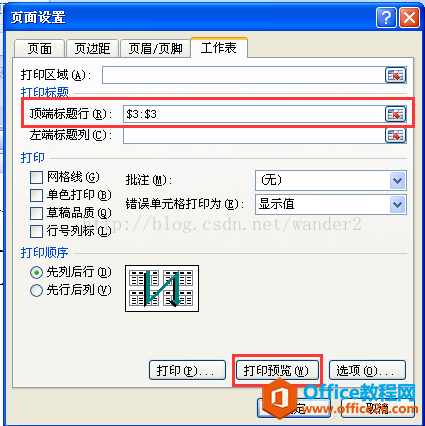This screenshot has width=425, height=426.
Task: Close the 页面设置 dialog
Action: (x=409, y=18)
